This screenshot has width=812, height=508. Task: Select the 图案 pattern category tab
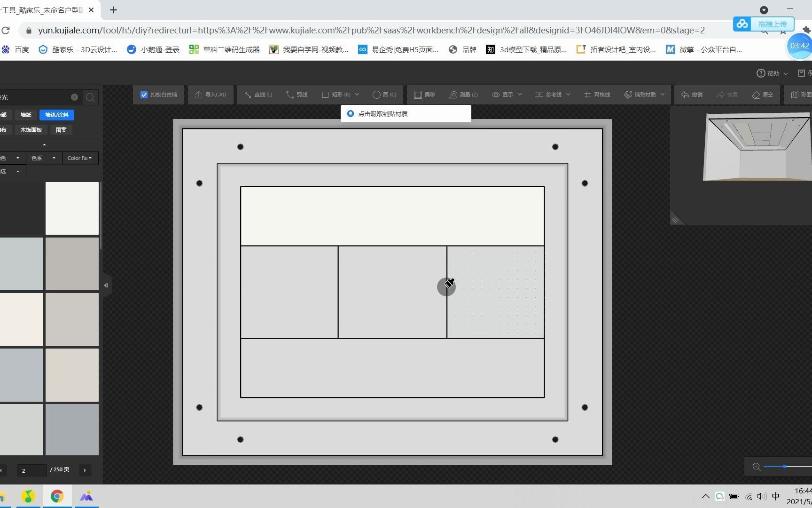[x=61, y=130]
